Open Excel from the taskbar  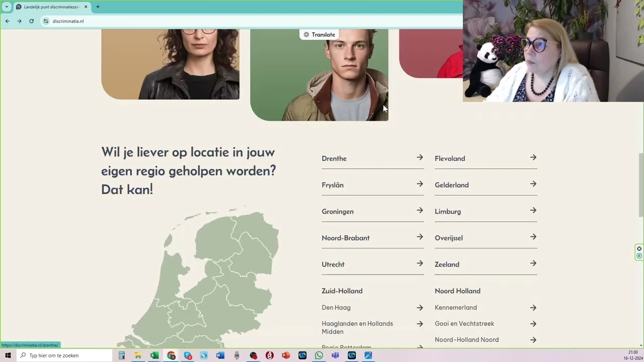[x=154, y=355]
